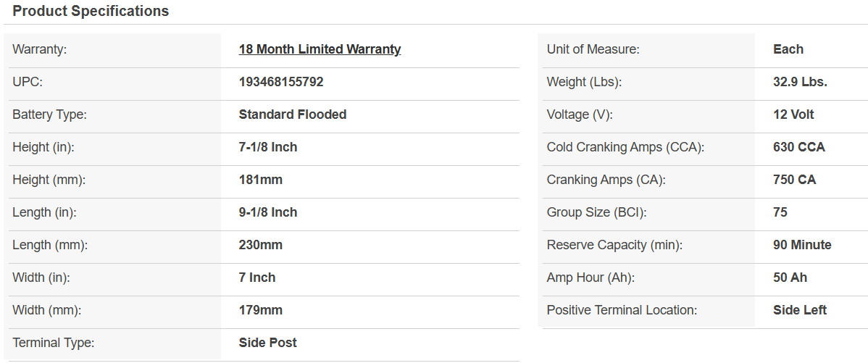Screen dimensions: 868x363
Task: Click the 7 Inch width value
Action: 257,278
